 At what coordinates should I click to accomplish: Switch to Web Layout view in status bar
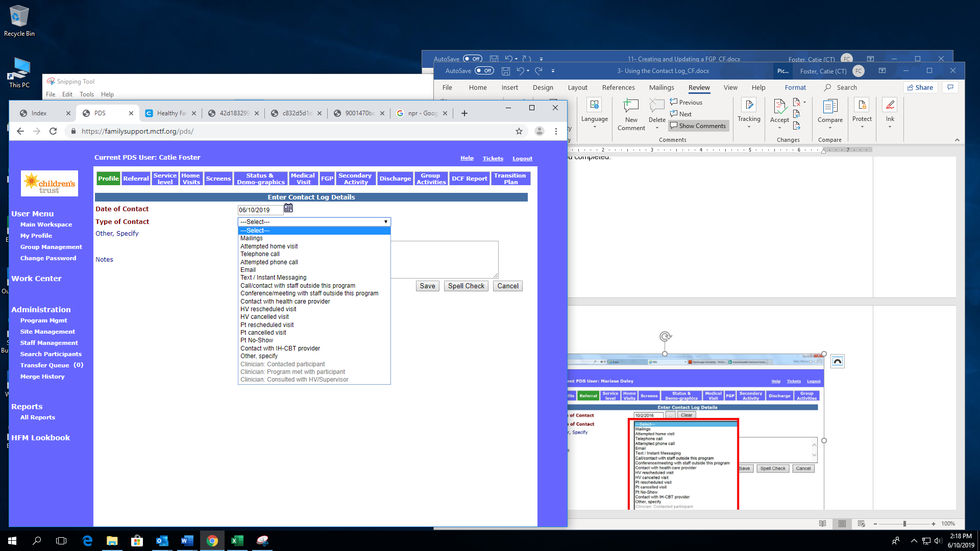click(x=862, y=523)
